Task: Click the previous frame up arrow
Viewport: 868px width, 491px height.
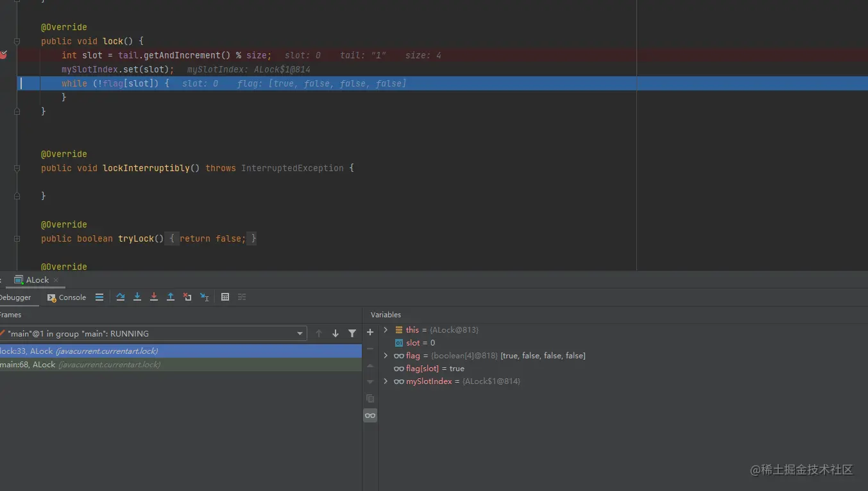Action: pyautogui.click(x=319, y=333)
